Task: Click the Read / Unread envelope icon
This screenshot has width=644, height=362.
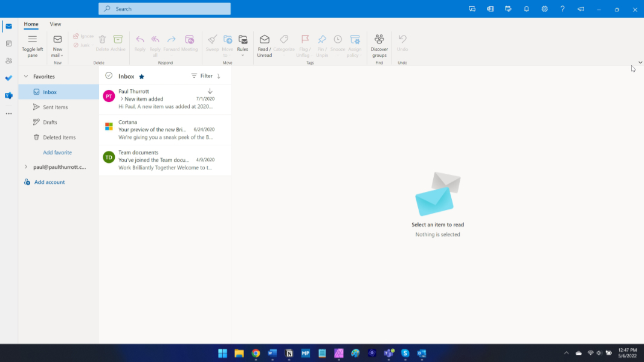Action: tap(265, 40)
